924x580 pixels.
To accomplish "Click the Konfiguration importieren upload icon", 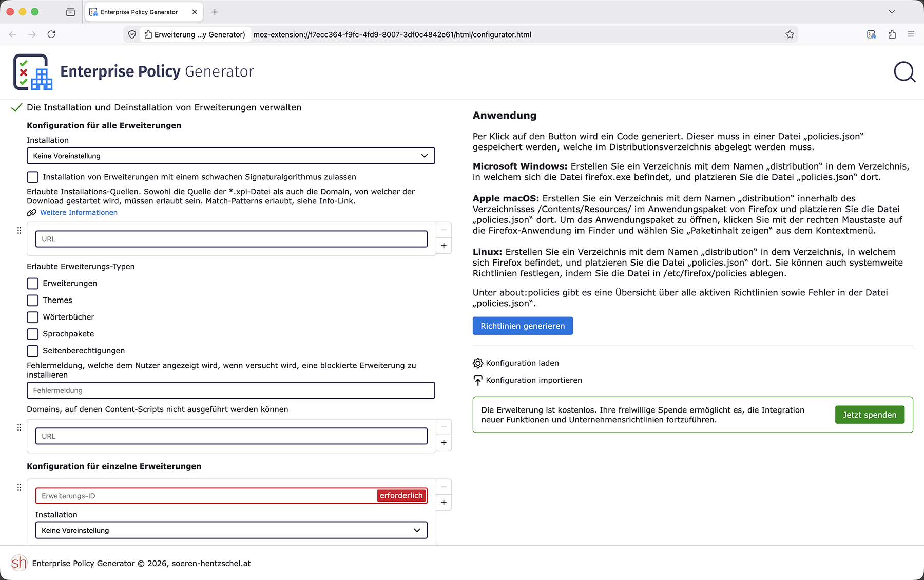I will (x=477, y=380).
